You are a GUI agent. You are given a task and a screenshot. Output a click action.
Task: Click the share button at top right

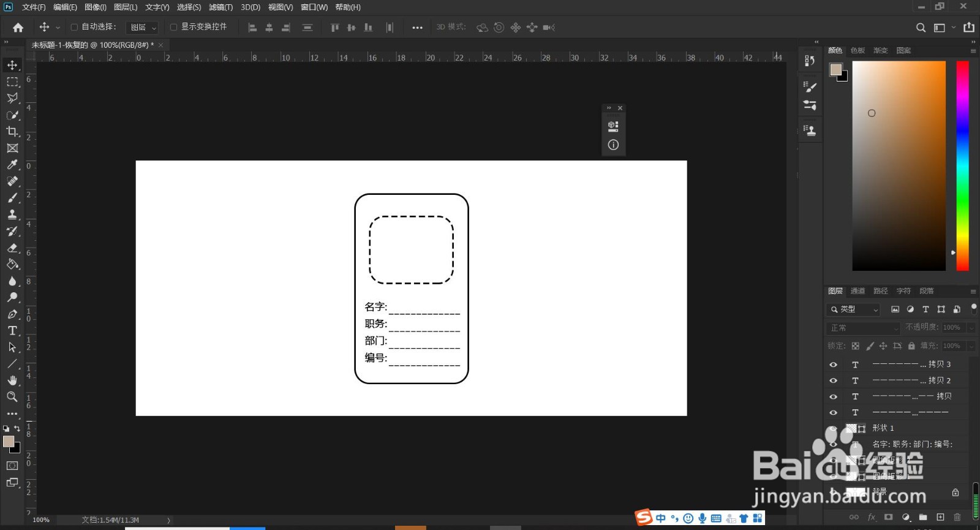click(969, 27)
